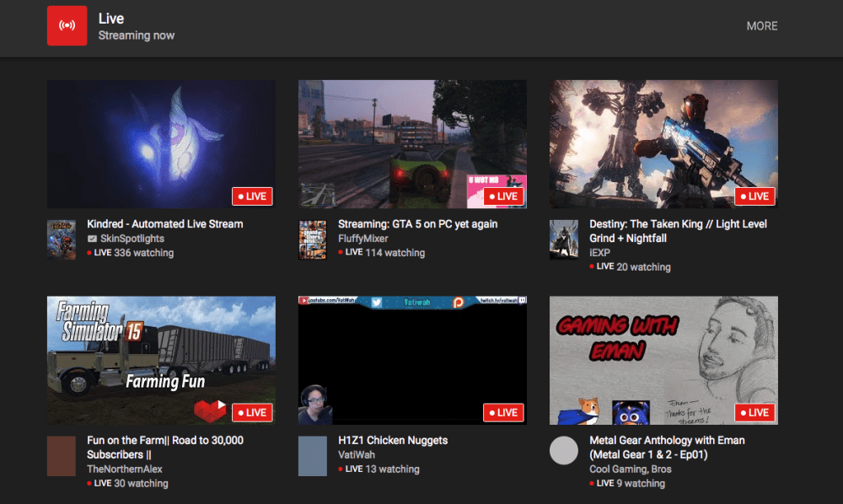The image size is (843, 504).
Task: Click the iEXP channel name
Action: click(x=599, y=252)
